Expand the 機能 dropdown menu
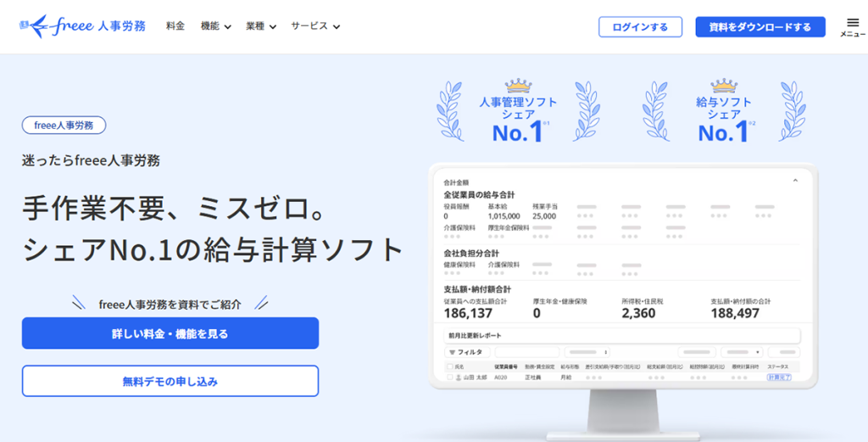The width and height of the screenshot is (868, 442). tap(215, 26)
